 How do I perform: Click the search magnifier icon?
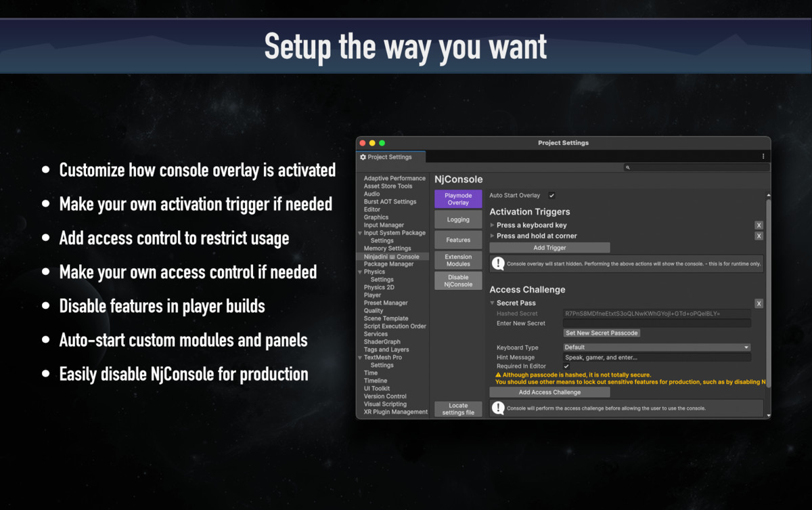(628, 167)
